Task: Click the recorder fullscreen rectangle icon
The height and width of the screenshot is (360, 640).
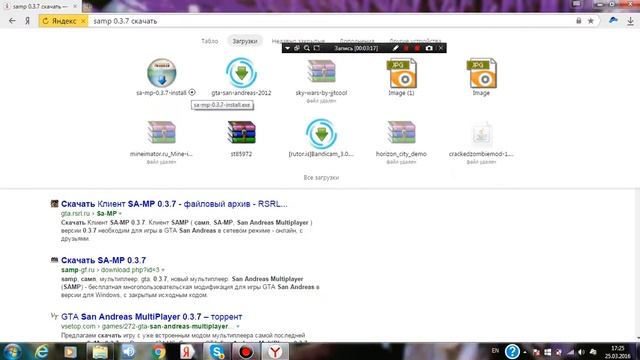Action: pyautogui.click(x=316, y=48)
